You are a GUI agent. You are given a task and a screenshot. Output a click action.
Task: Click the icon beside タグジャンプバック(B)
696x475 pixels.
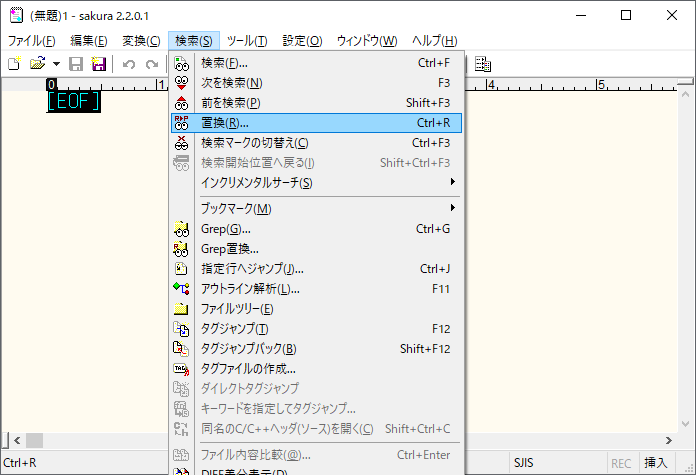pyautogui.click(x=182, y=349)
